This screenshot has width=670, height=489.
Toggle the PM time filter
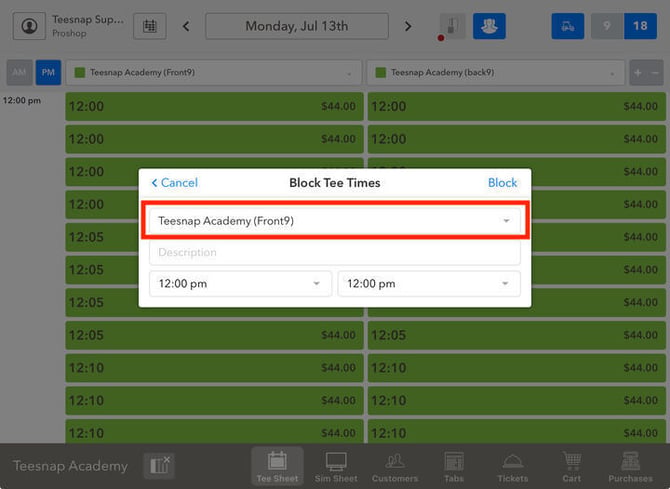(48, 73)
